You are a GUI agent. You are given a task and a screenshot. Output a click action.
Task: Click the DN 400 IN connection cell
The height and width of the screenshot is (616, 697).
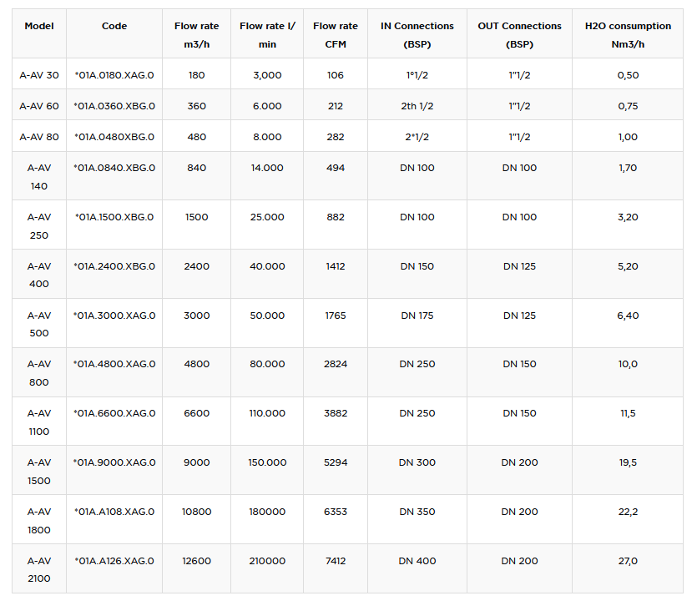coord(417,561)
